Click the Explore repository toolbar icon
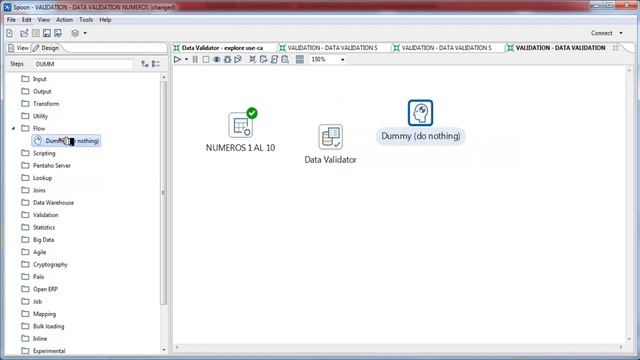Viewport: 640px width, 360px height. click(36, 33)
